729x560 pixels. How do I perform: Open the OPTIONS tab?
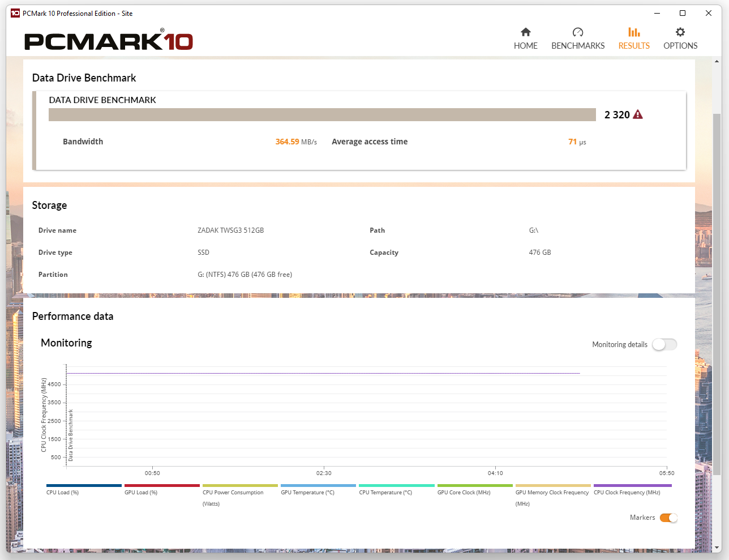click(680, 39)
